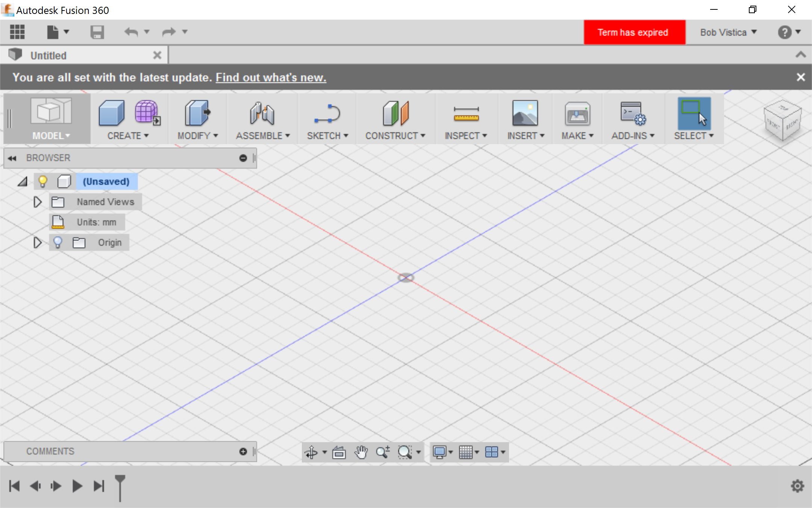Toggle the Origin folder visibility lightbulb
This screenshot has height=508, width=812.
click(x=58, y=242)
